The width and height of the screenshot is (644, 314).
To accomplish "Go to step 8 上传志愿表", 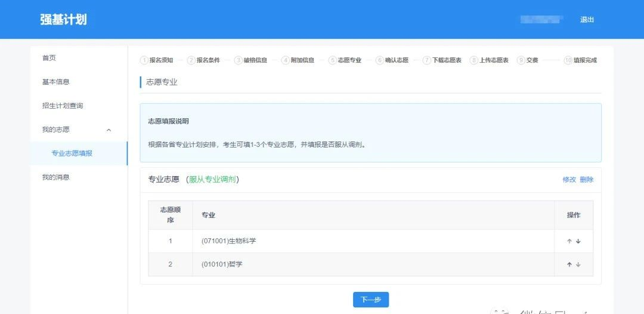I will (490, 60).
